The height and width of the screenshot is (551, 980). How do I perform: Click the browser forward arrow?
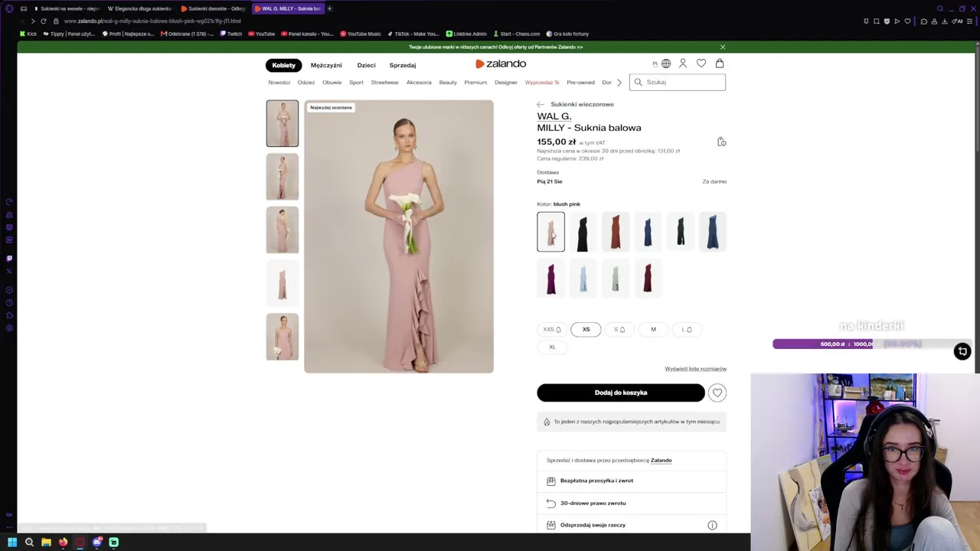(x=33, y=21)
